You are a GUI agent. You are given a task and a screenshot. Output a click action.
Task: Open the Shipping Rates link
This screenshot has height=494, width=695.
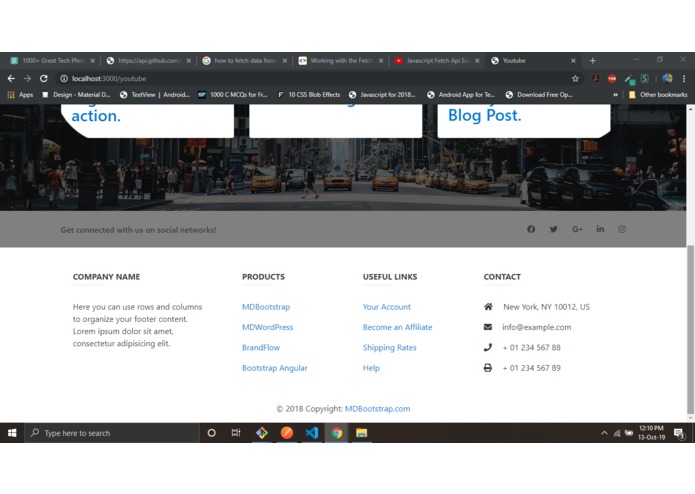390,347
